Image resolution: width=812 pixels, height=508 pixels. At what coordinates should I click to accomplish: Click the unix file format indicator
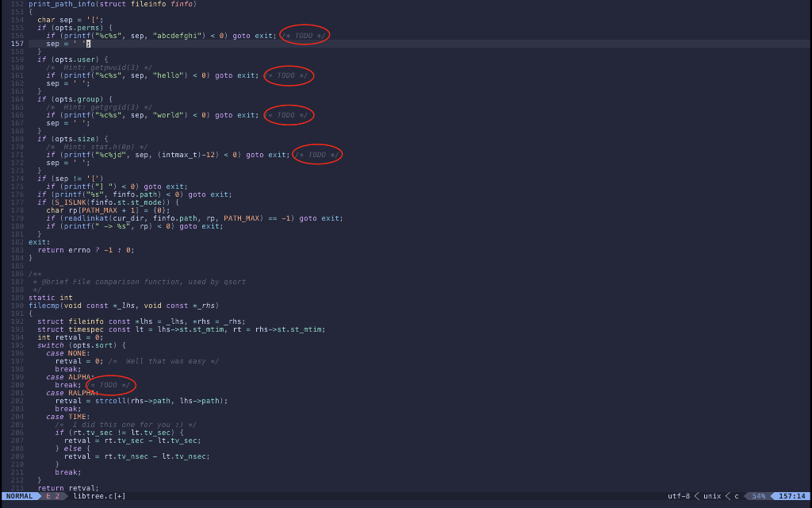pyautogui.click(x=713, y=495)
